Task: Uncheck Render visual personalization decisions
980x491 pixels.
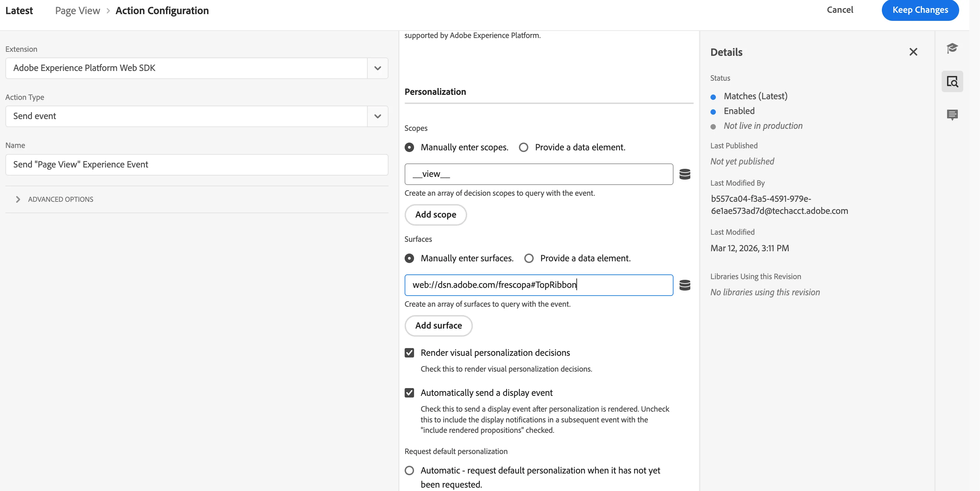Action: point(409,353)
